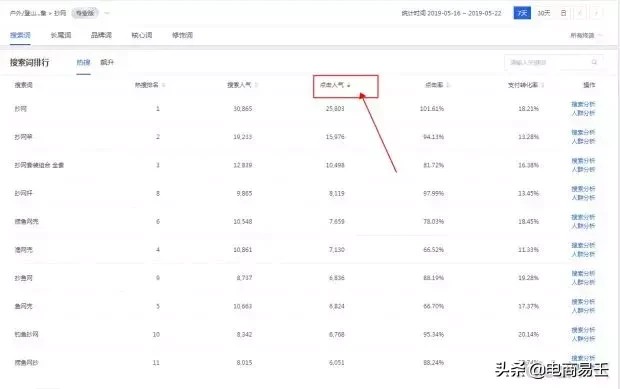This screenshot has height=389, width=620.
Task: Sort by 热搜排名 column arrows
Action: pos(164,85)
